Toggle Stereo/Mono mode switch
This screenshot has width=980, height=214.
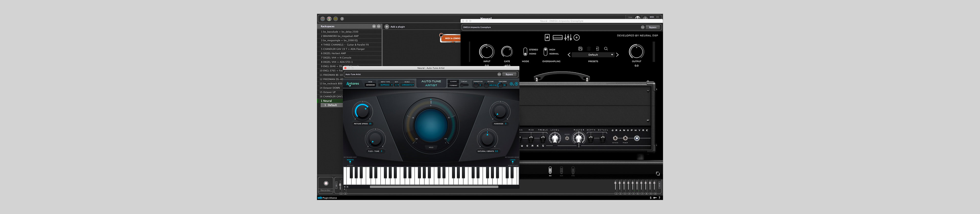click(525, 52)
